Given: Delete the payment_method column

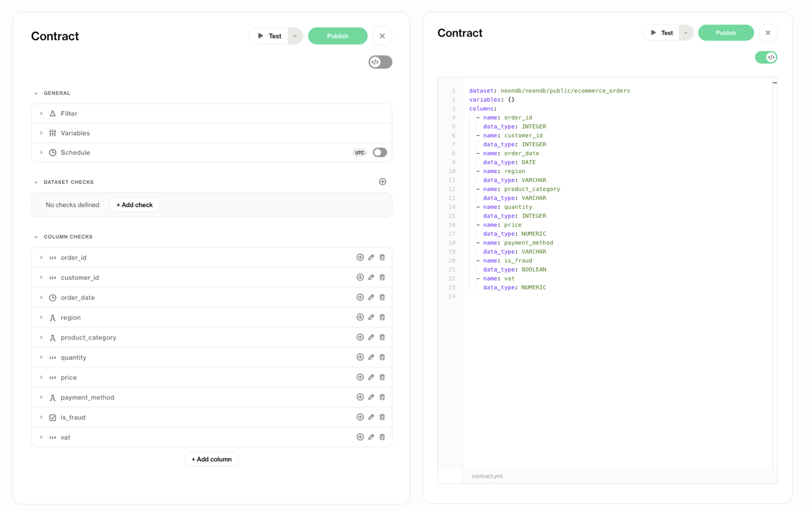Looking at the screenshot, I should 382,397.
